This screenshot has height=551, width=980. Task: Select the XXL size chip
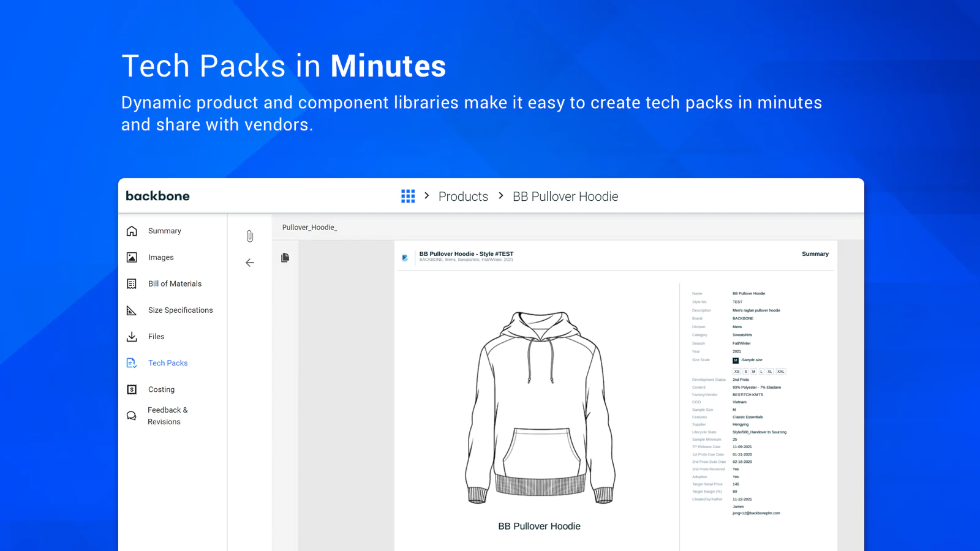click(780, 372)
